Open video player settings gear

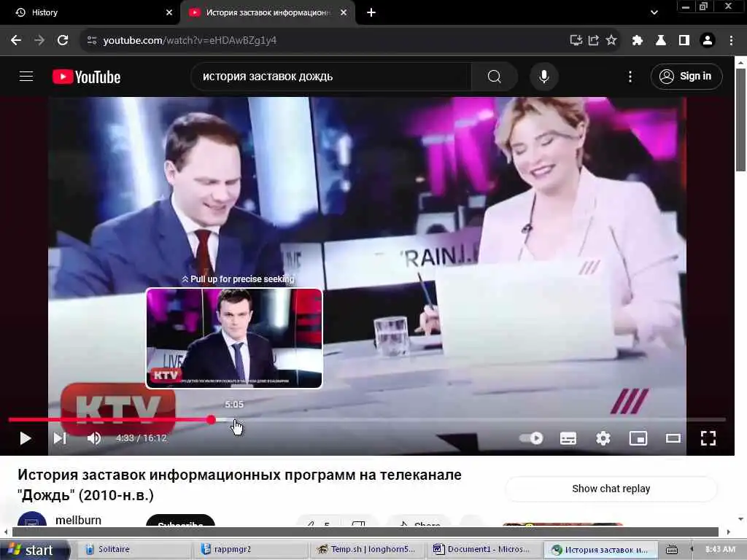(603, 438)
